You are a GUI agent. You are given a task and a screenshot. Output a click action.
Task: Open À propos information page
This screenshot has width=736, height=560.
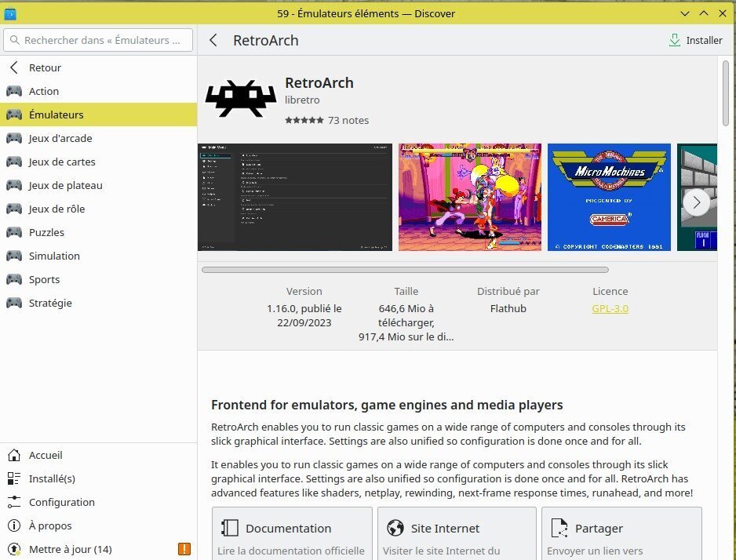pyautogui.click(x=50, y=525)
